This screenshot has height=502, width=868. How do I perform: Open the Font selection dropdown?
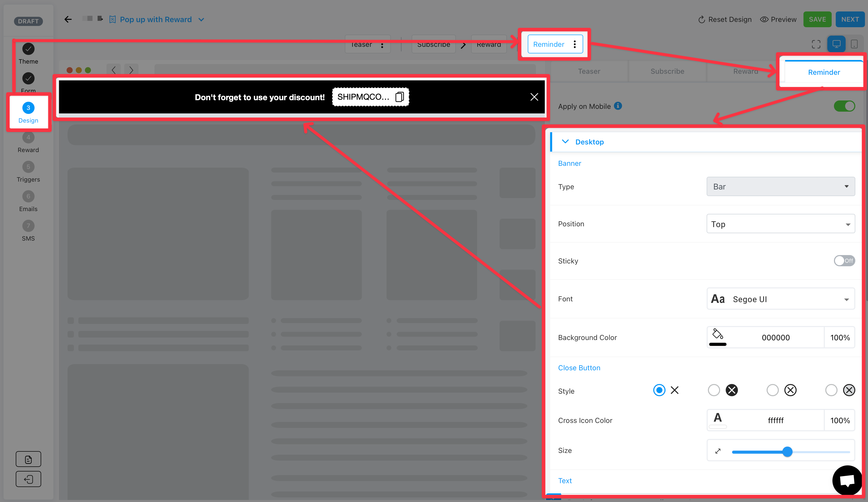click(780, 299)
